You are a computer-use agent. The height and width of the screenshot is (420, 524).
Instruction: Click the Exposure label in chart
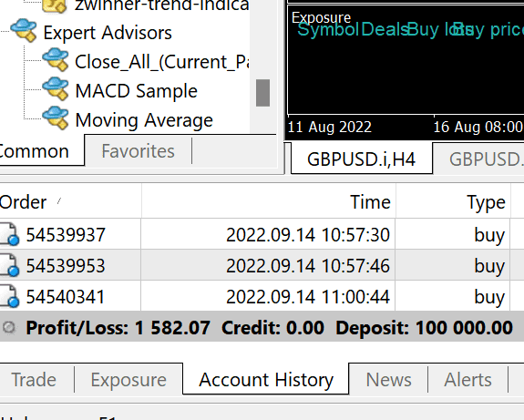[321, 17]
